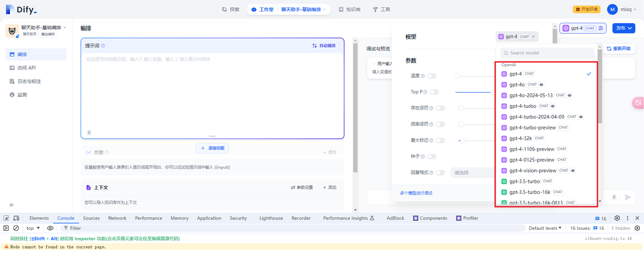The height and width of the screenshot is (253, 644).
Task: Expand the sidebar app name dropdown chevron
Action: pyautogui.click(x=64, y=28)
